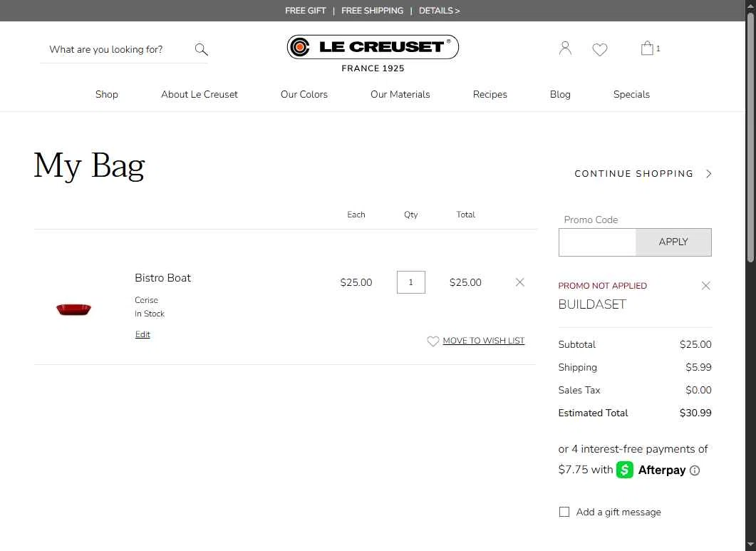Screen dimensions: 756x551
Task: Click the PROMO NOT APPLIED message
Action: (x=602, y=286)
